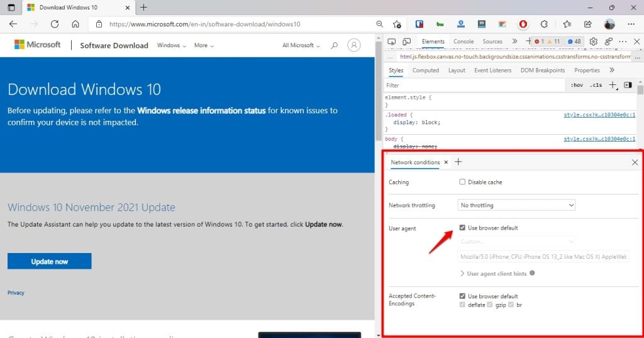The image size is (644, 338).
Task: Open the Computed tab
Action: [x=426, y=70]
